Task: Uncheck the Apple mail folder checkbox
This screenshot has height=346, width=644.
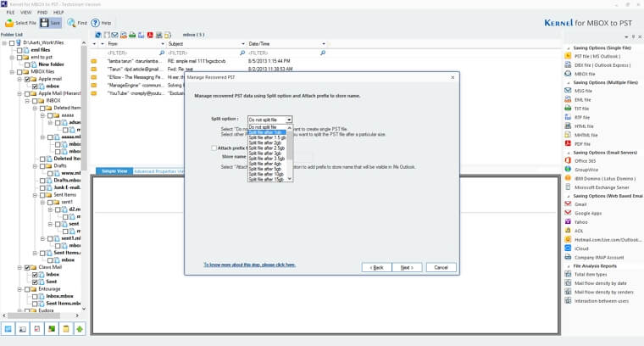Action: tap(27, 79)
